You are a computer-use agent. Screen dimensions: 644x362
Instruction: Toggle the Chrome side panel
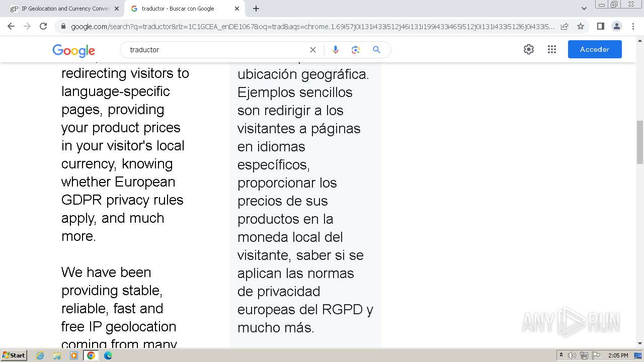600,26
